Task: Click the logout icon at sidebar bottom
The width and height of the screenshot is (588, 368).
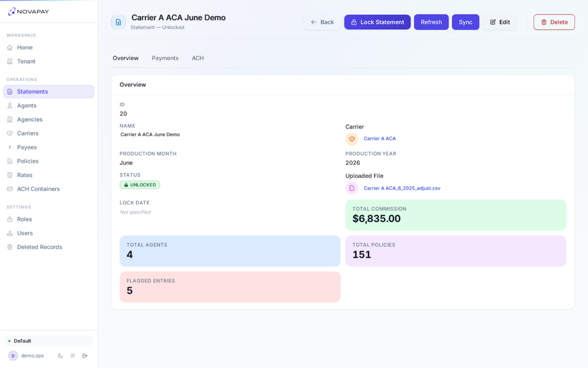Action: click(85, 355)
